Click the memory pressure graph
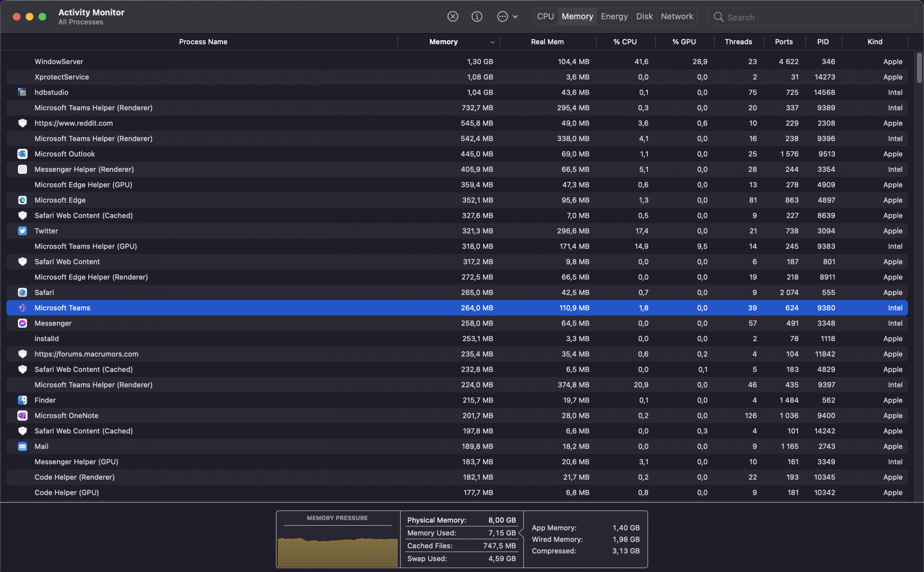 coord(338,551)
